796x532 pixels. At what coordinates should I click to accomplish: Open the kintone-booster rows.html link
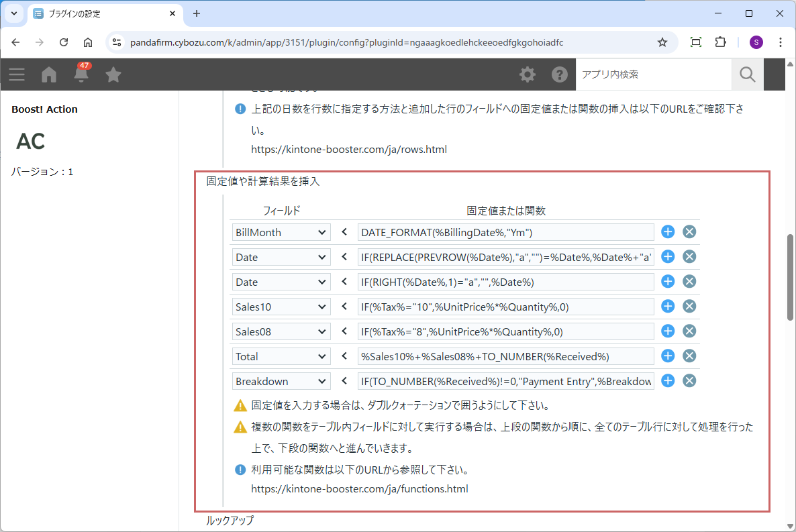click(x=349, y=149)
